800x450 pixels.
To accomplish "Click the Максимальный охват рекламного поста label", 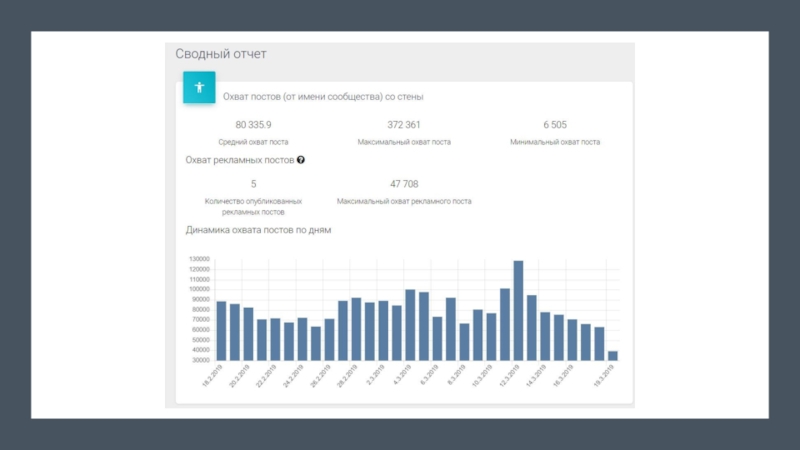I will tap(404, 201).
